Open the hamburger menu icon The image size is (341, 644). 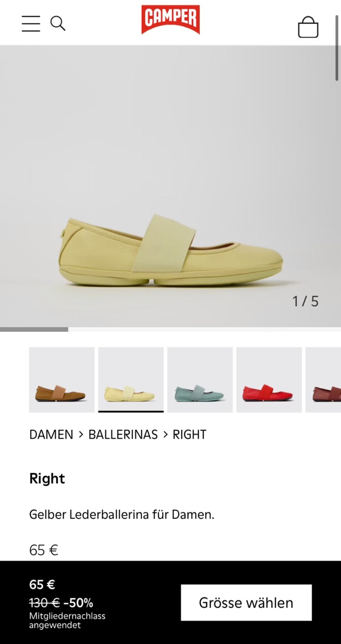pyautogui.click(x=31, y=23)
